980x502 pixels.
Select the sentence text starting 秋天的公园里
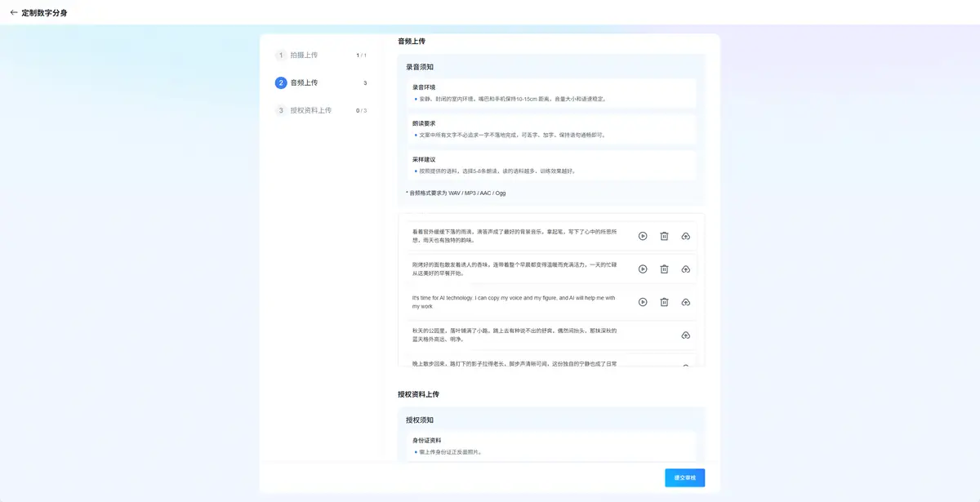pyautogui.click(x=514, y=335)
